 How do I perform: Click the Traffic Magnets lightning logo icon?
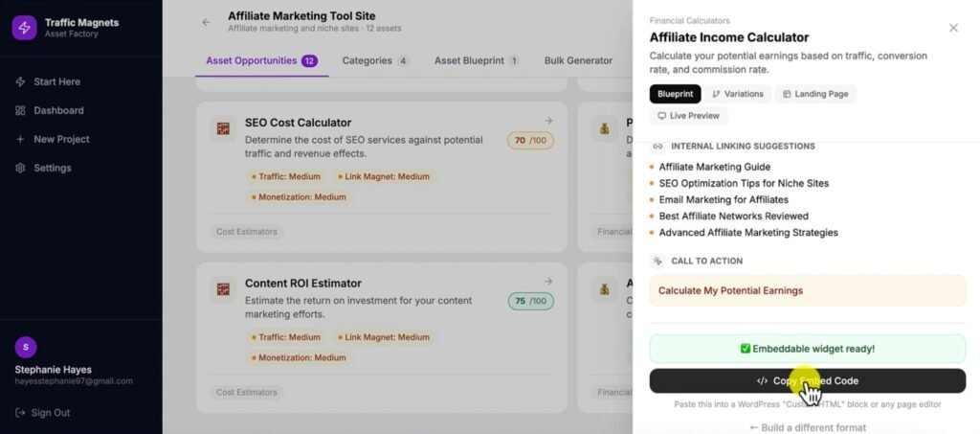(x=24, y=28)
